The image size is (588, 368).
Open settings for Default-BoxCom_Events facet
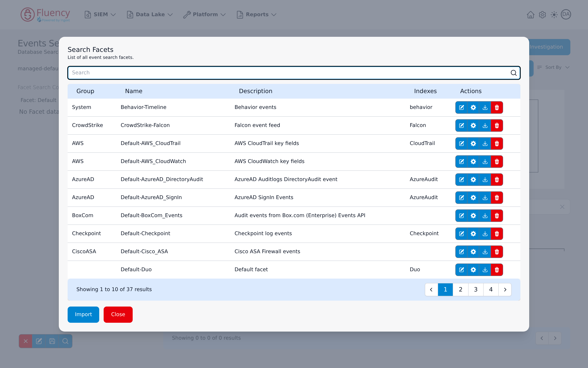[x=473, y=215]
